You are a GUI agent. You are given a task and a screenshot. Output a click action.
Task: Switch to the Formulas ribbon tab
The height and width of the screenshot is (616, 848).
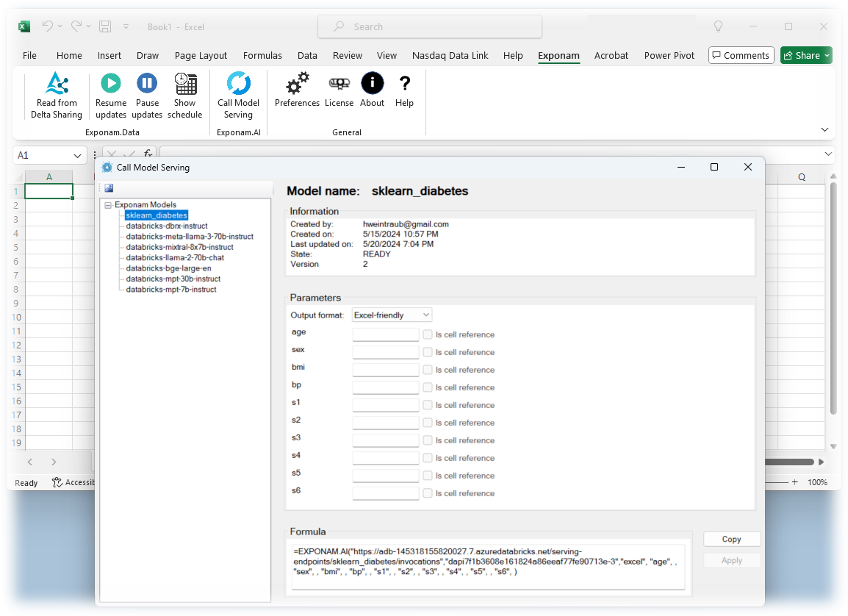pos(262,55)
